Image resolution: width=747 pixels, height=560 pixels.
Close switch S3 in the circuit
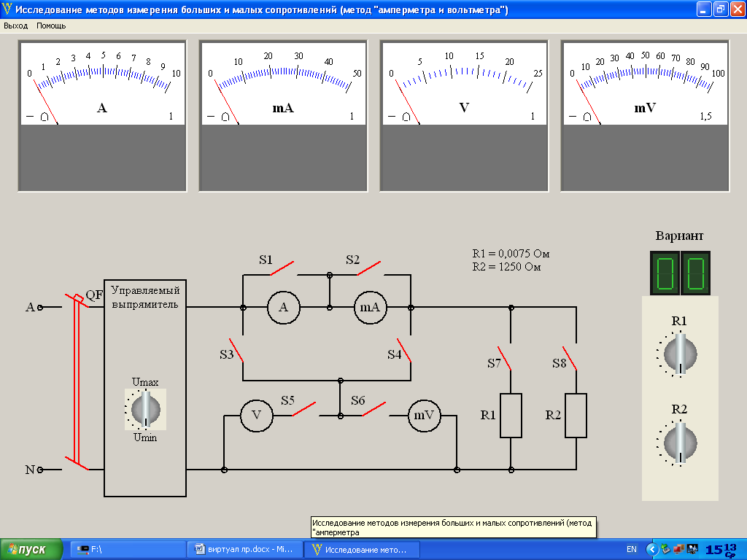[236, 351]
